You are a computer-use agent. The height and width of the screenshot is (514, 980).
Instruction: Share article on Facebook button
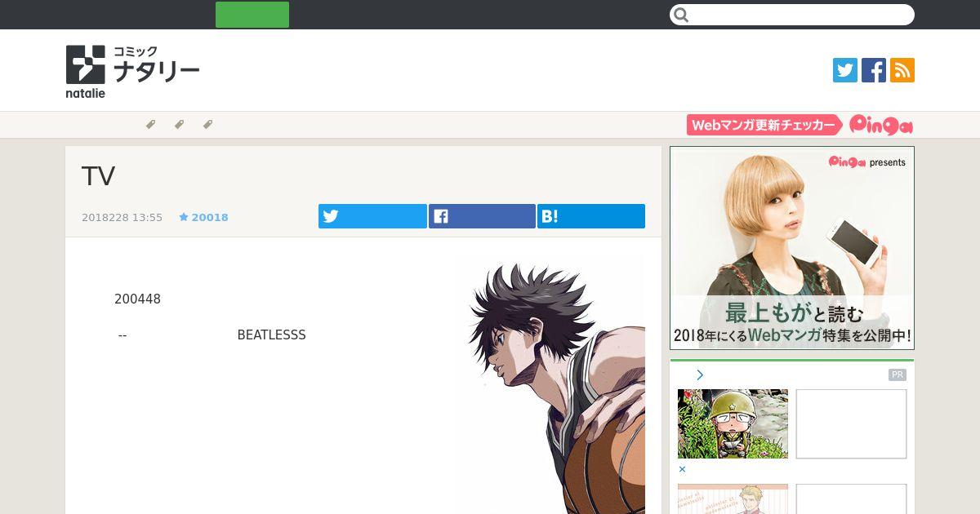point(482,216)
